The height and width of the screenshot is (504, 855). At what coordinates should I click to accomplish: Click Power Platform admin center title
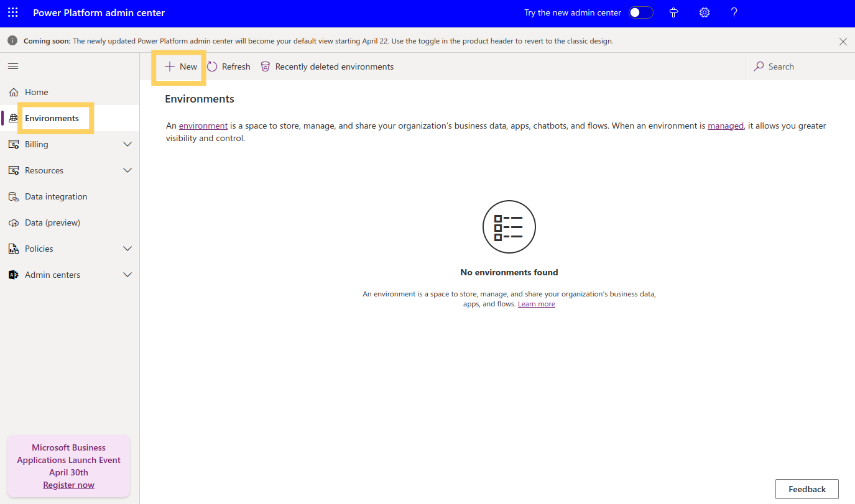click(99, 12)
